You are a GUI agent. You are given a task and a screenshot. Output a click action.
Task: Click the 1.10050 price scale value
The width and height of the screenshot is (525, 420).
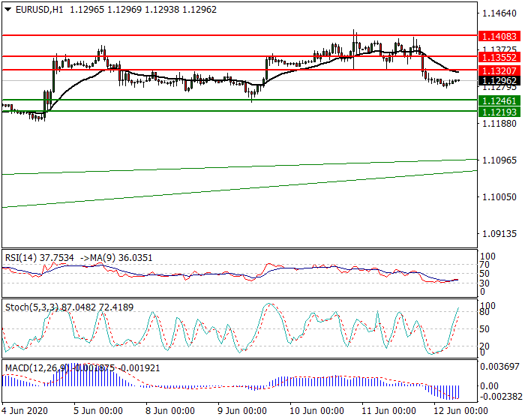[499, 197]
